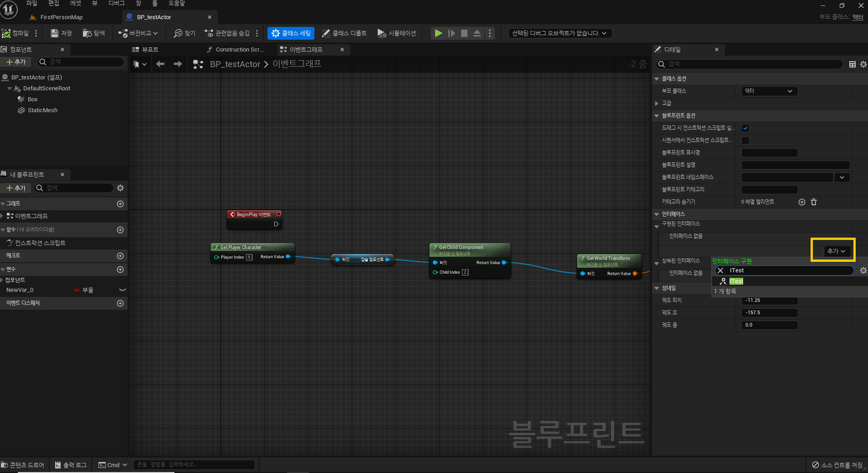Click the green Play button
Screen dimensions: 868x473
pos(438,33)
